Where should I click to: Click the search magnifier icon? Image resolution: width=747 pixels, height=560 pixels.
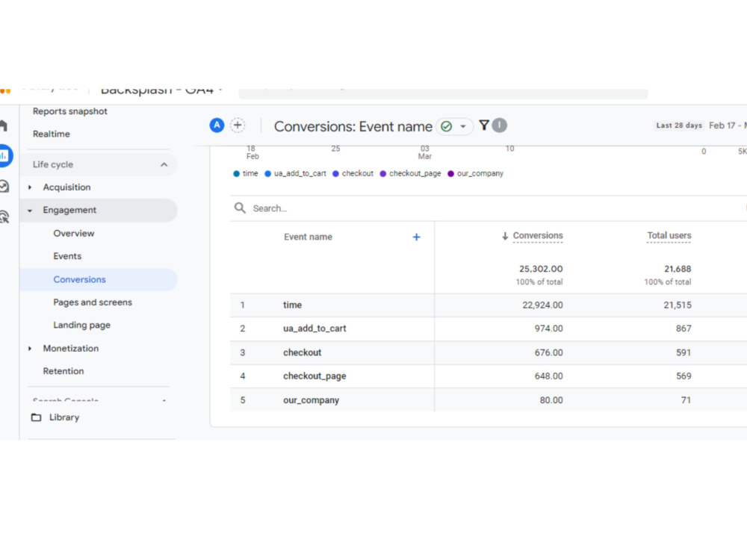pyautogui.click(x=240, y=208)
